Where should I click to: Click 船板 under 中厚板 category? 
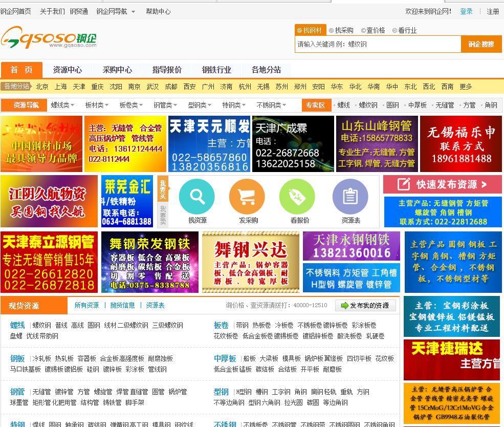pyautogui.click(x=249, y=358)
